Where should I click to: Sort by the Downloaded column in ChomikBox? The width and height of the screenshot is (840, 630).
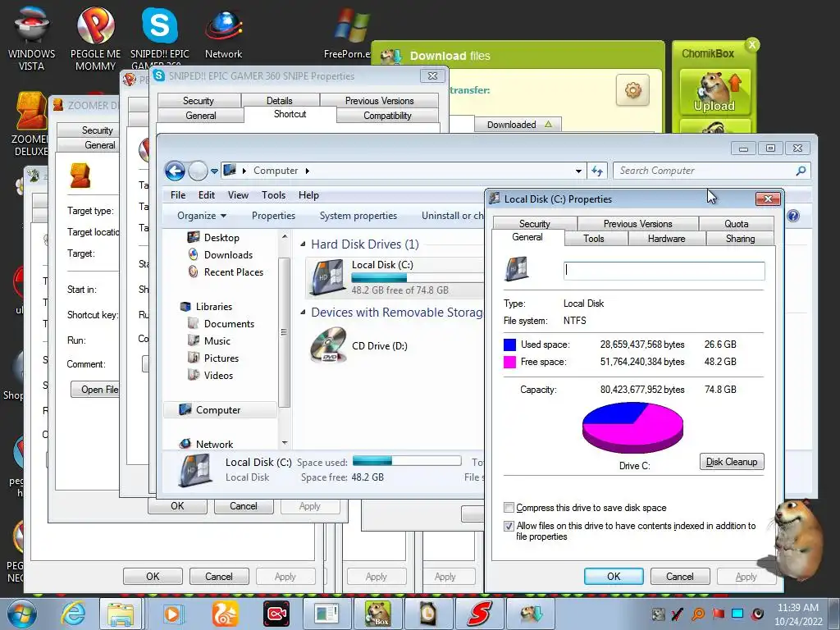[x=518, y=125]
